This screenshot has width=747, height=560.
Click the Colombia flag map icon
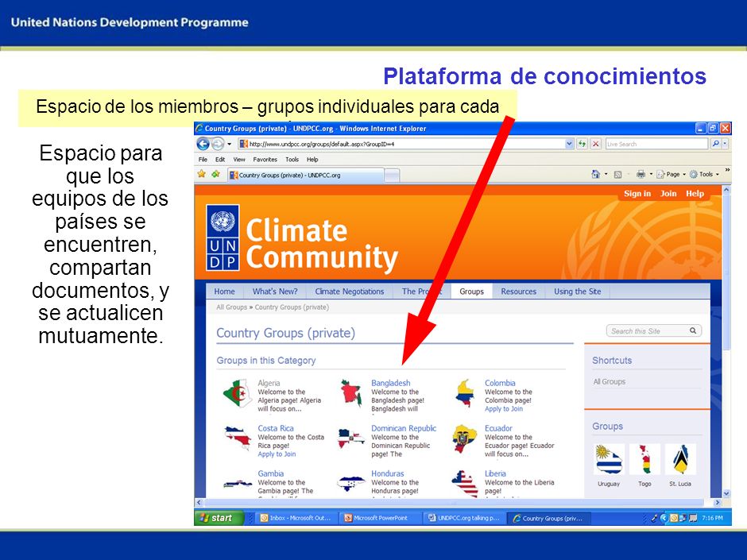[465, 393]
